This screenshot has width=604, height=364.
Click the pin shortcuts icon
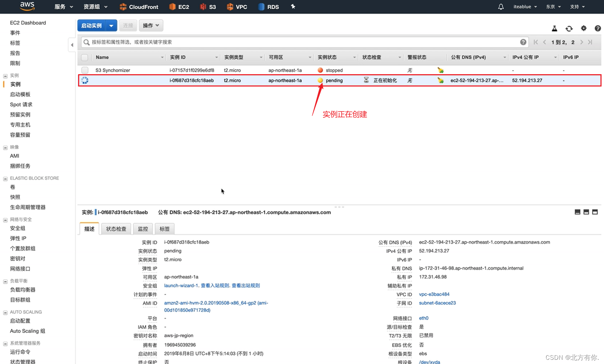[x=293, y=6]
